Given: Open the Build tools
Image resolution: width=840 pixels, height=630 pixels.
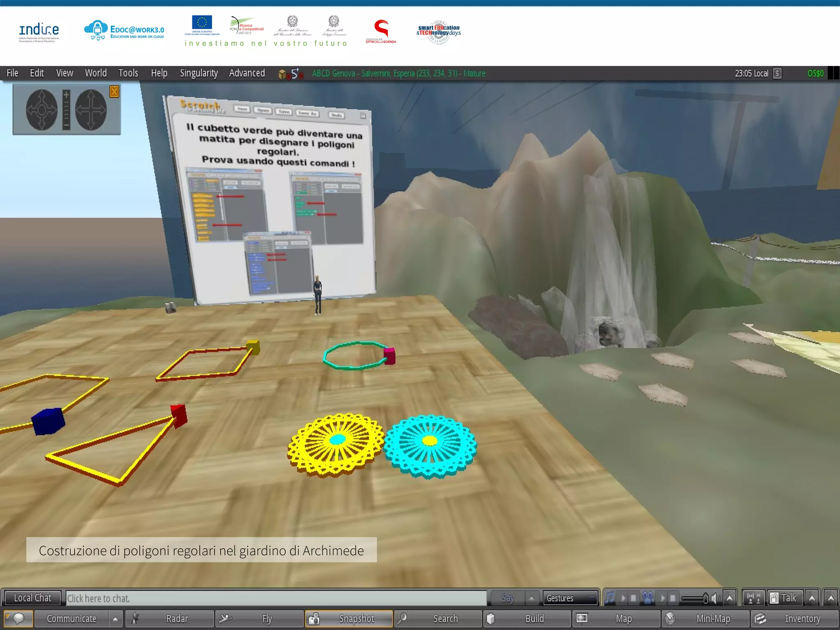Looking at the screenshot, I should point(527,619).
